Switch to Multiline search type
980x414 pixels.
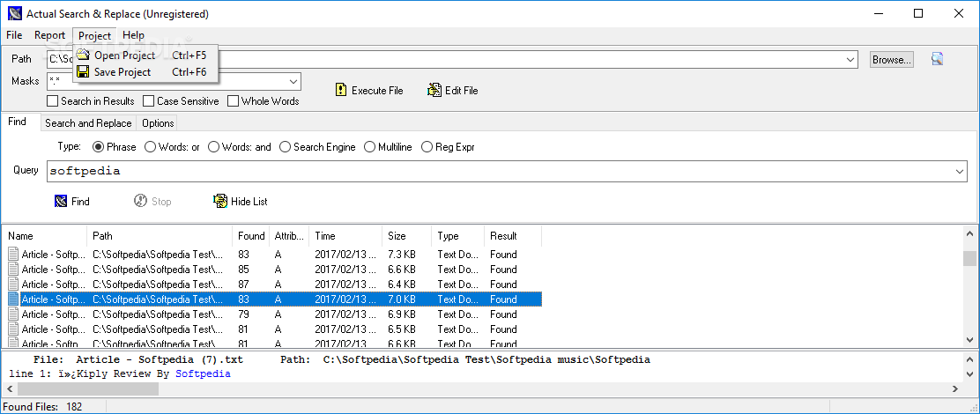(x=369, y=147)
